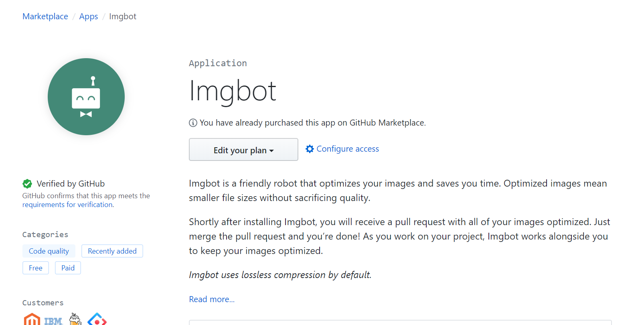Open the Magento customer logo
Viewport: 644px width, 325px height.
click(x=32, y=320)
